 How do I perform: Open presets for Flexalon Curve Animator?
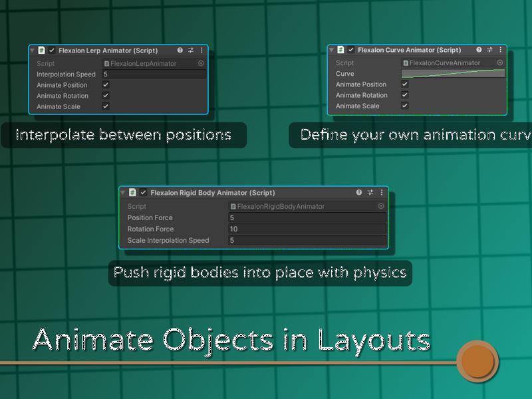click(489, 49)
